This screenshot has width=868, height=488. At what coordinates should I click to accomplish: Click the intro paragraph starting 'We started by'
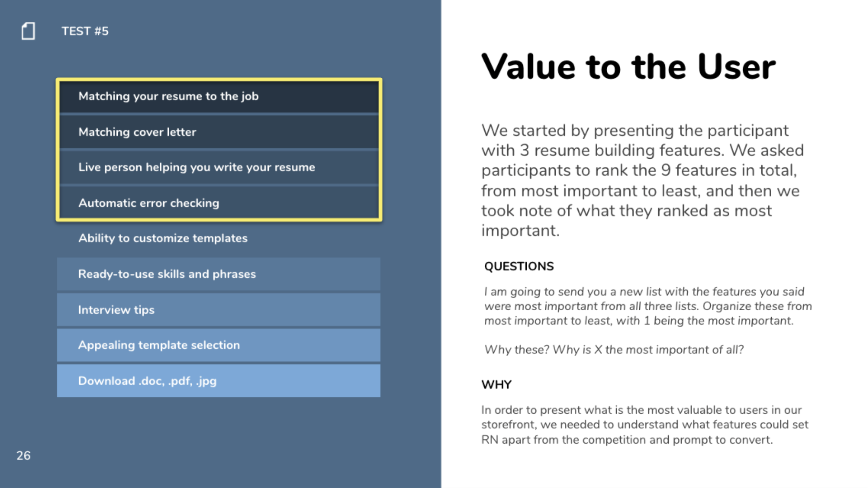[x=643, y=181]
